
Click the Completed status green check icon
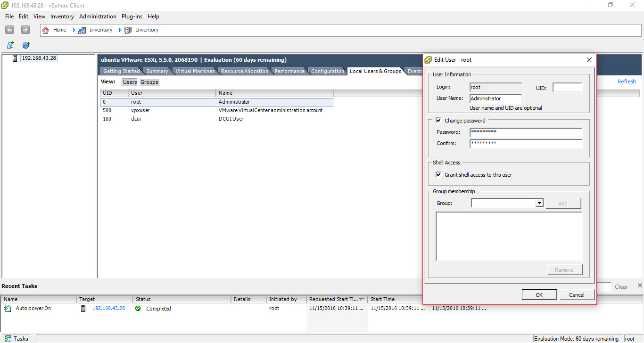[138, 309]
